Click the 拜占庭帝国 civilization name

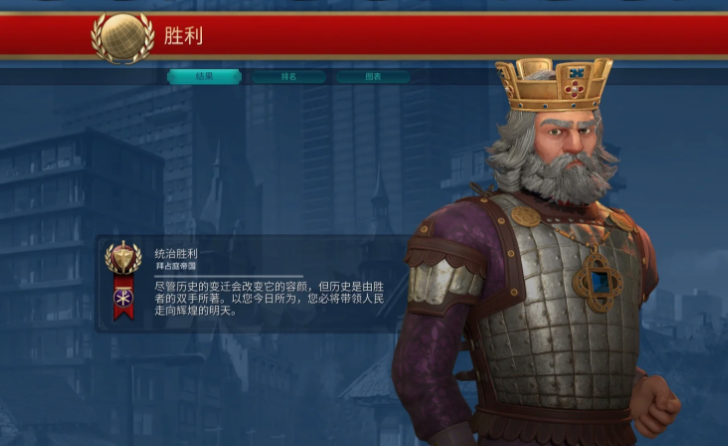(176, 266)
